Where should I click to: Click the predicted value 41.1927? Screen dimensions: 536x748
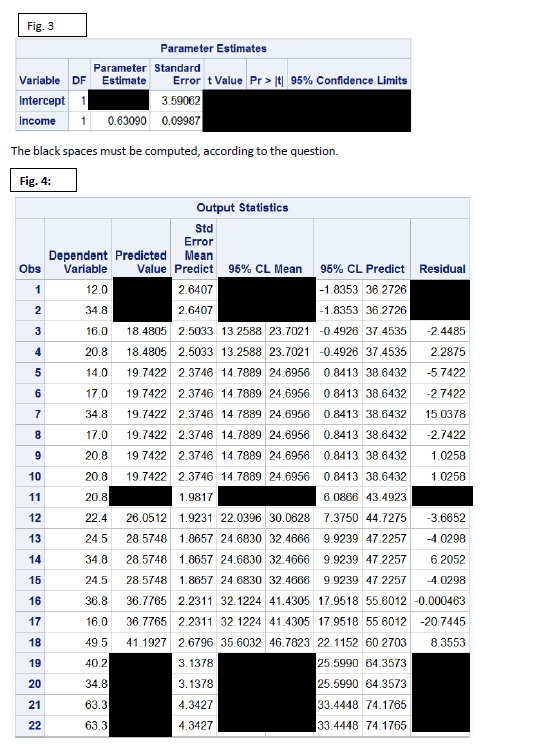click(146, 642)
